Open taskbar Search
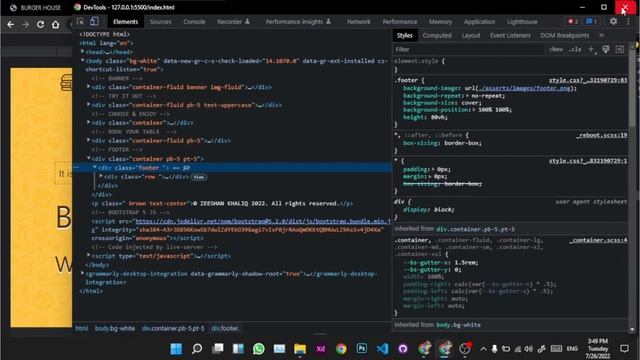The height and width of the screenshot is (360, 640). [197, 349]
